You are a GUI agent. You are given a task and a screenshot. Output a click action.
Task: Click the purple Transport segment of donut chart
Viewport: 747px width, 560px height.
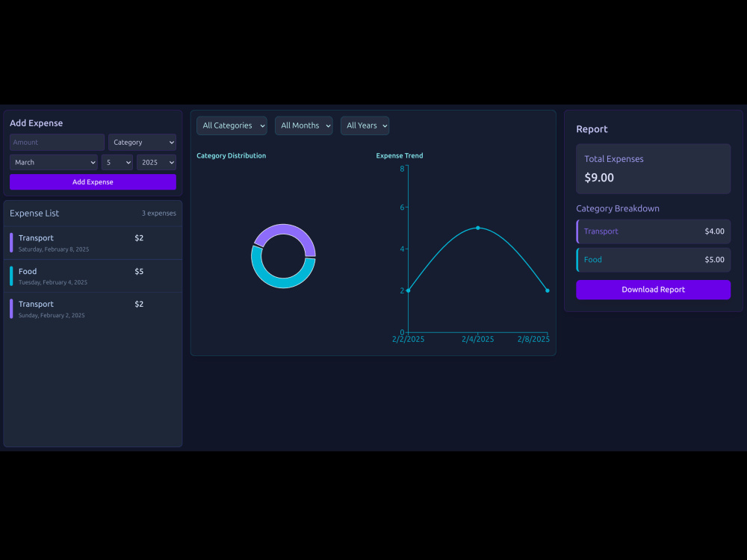[286, 229]
